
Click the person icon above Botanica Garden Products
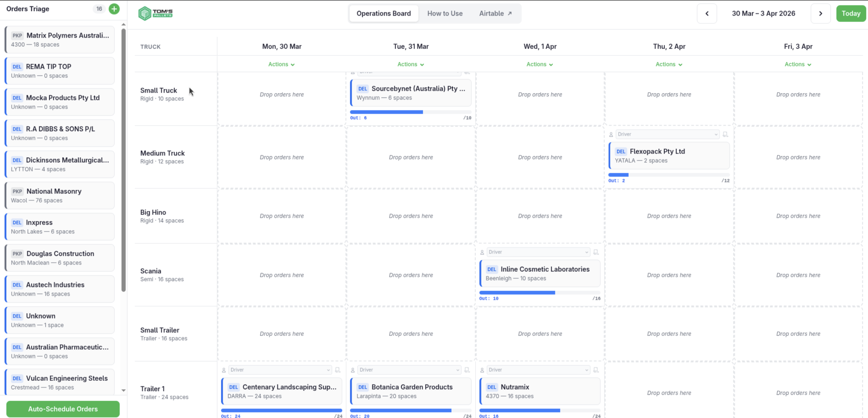[352, 370]
